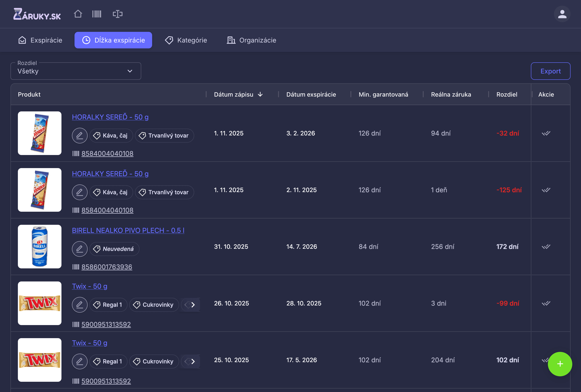Click the Birell can product thumbnail
This screenshot has width=581, height=392.
click(x=40, y=247)
